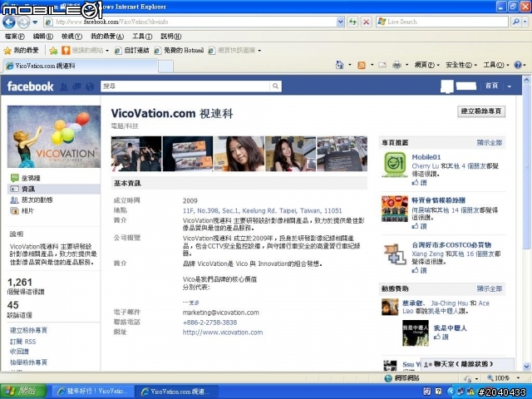Screen dimensions: 532x399
Task: Show all 專頁推薦 with 顯示全部
Action: [490, 142]
